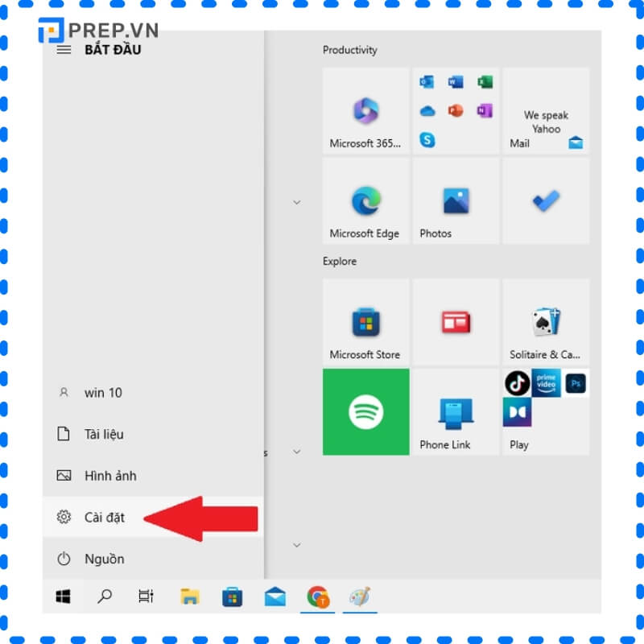
Task: Open Microsoft Store from the taskbar
Action: pyautogui.click(x=232, y=597)
